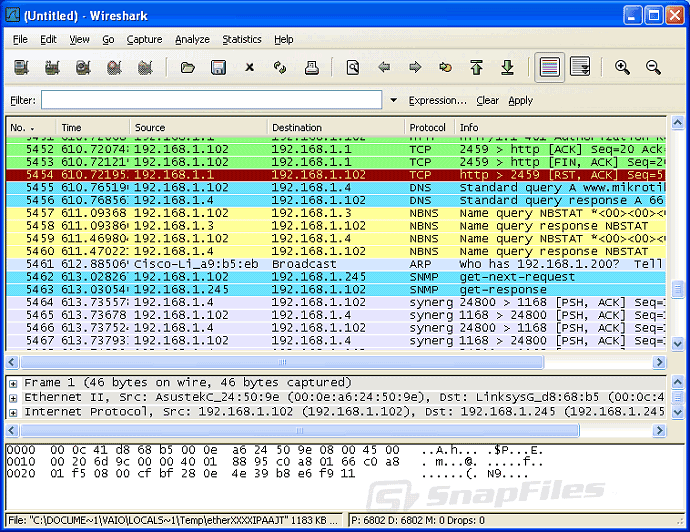Zoom out with magnifier minus icon
This screenshot has height=532, width=690.
[x=653, y=67]
